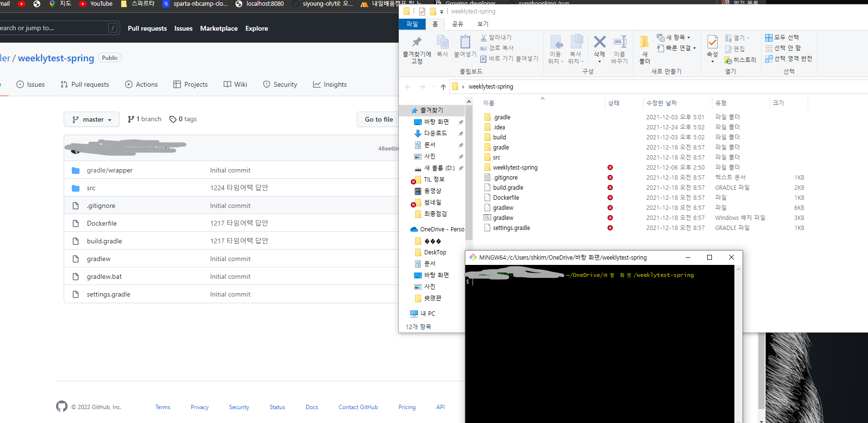
Task: Select build.gradle file in Explorer
Action: click(508, 188)
